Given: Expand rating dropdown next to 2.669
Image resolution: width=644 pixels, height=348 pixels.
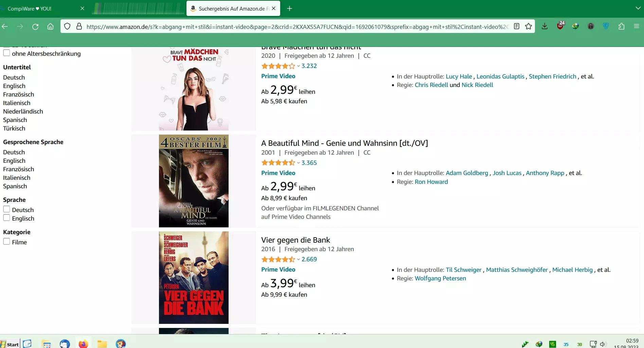Looking at the screenshot, I should pos(298,259).
